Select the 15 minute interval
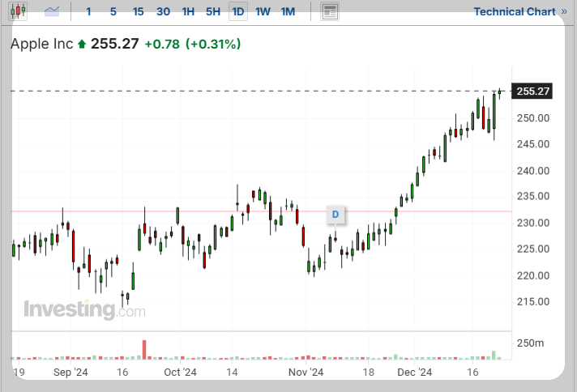Image resolution: width=577 pixels, height=392 pixels. (138, 12)
